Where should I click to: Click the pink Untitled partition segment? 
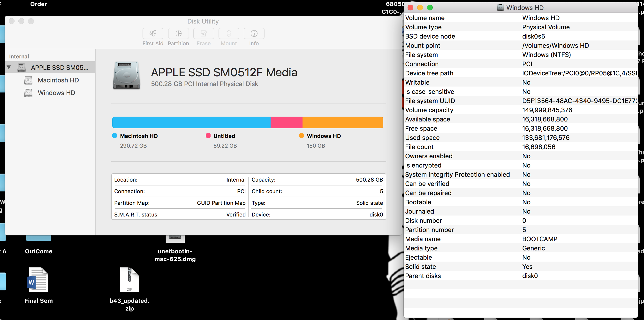click(x=286, y=122)
